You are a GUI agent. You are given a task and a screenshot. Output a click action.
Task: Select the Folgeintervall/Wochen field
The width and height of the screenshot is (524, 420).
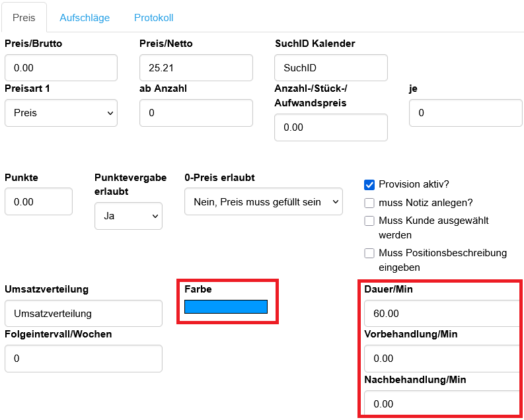pyautogui.click(x=83, y=359)
